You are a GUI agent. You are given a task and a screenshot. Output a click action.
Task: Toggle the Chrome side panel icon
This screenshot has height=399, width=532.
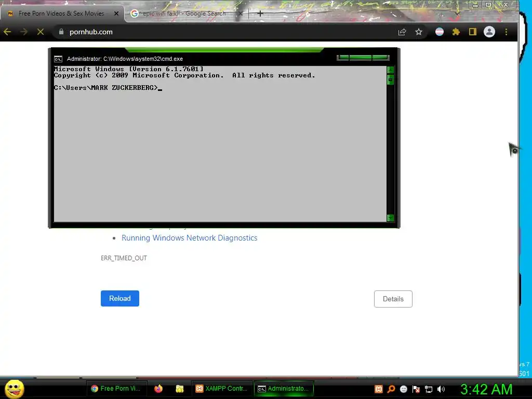pyautogui.click(x=473, y=32)
